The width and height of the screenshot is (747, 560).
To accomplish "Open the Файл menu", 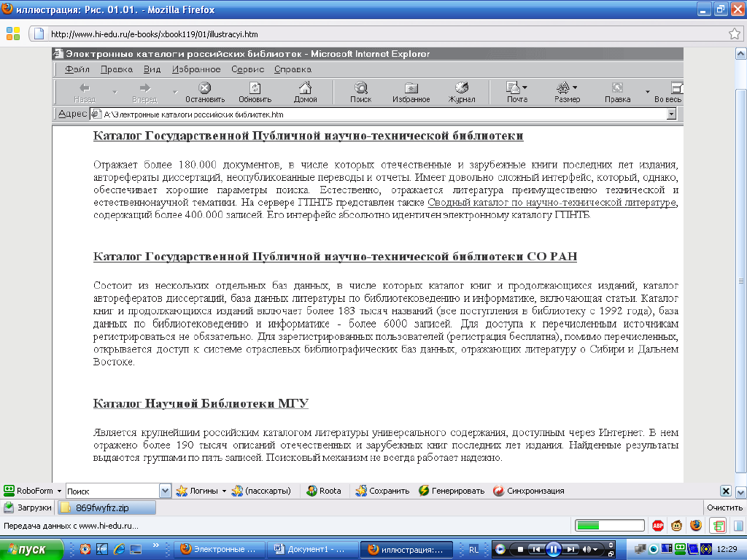I will tap(77, 69).
